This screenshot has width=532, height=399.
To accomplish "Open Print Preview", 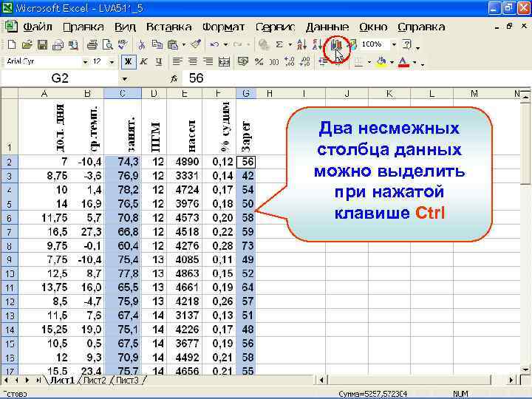I will click(108, 44).
